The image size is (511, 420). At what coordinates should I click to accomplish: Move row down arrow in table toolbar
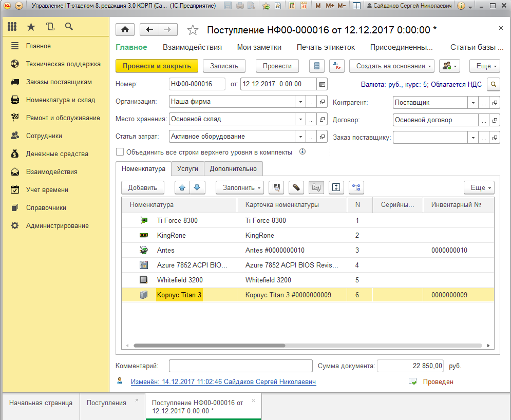197,187
